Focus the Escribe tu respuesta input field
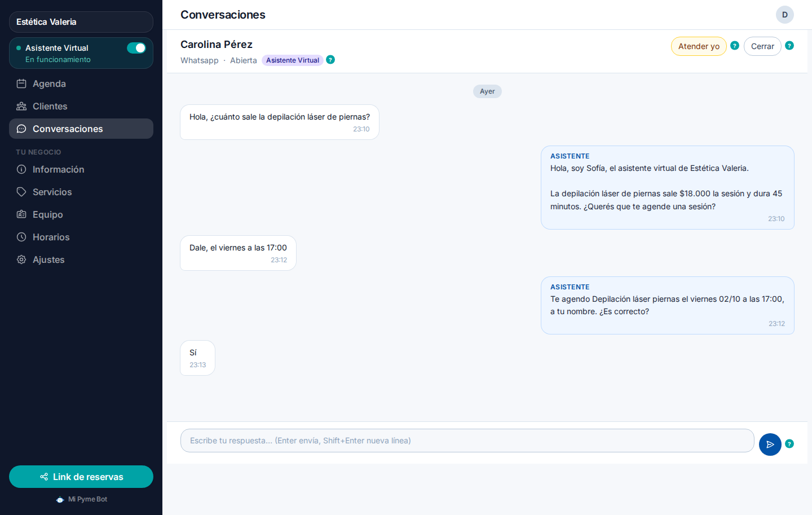812x515 pixels. click(467, 441)
